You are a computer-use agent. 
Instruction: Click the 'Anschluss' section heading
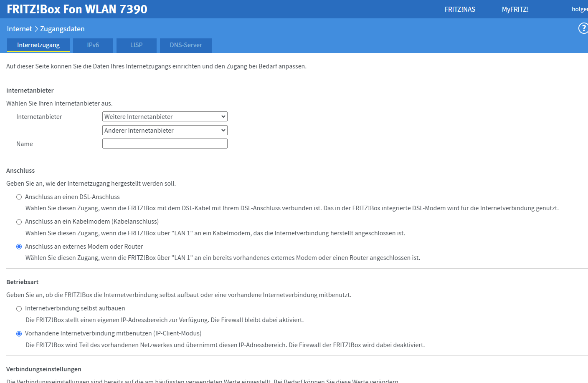(20, 171)
